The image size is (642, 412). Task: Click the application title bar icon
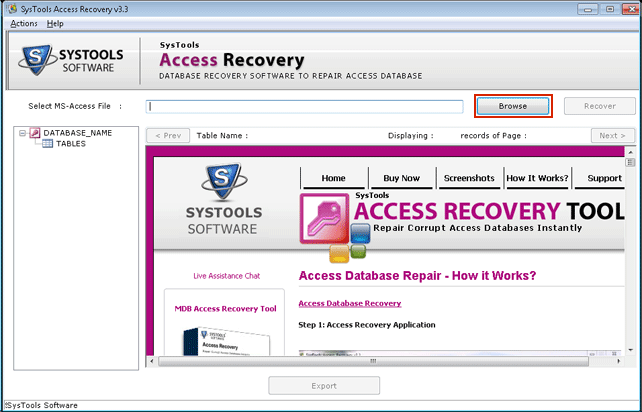click(x=12, y=9)
